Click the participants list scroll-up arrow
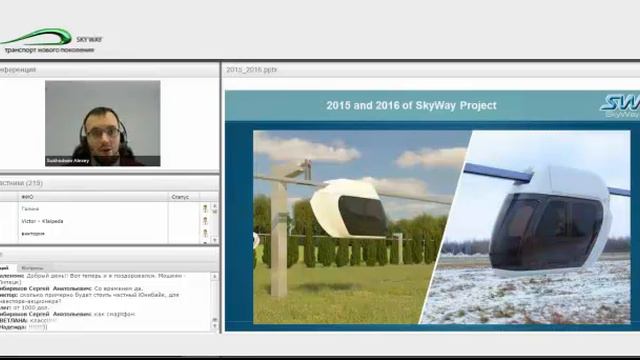 [215, 207]
